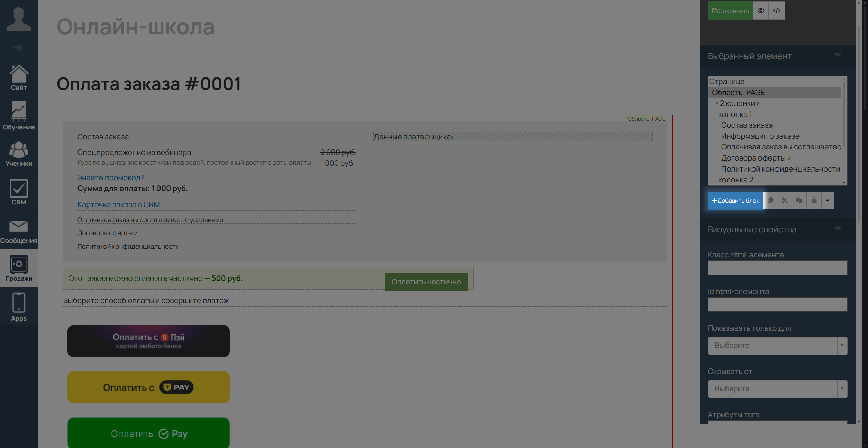Viewport: 868px width, 448px height.
Task: Go to the CRM sidebar section
Action: [x=19, y=192]
